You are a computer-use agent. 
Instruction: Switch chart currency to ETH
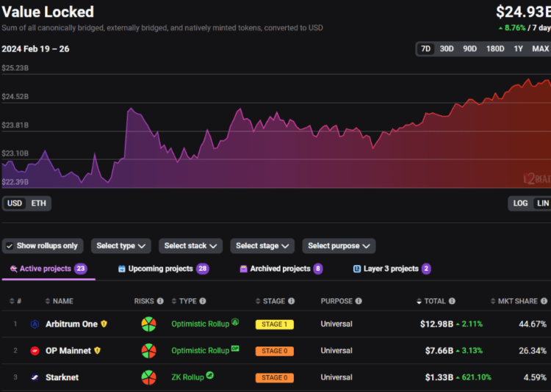click(38, 203)
